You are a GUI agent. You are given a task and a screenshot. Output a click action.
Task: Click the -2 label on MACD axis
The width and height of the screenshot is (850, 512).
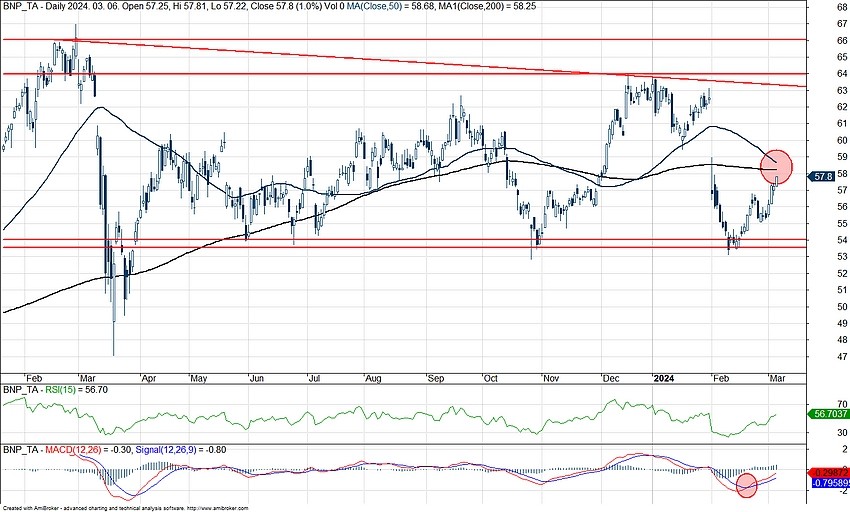pos(842,491)
